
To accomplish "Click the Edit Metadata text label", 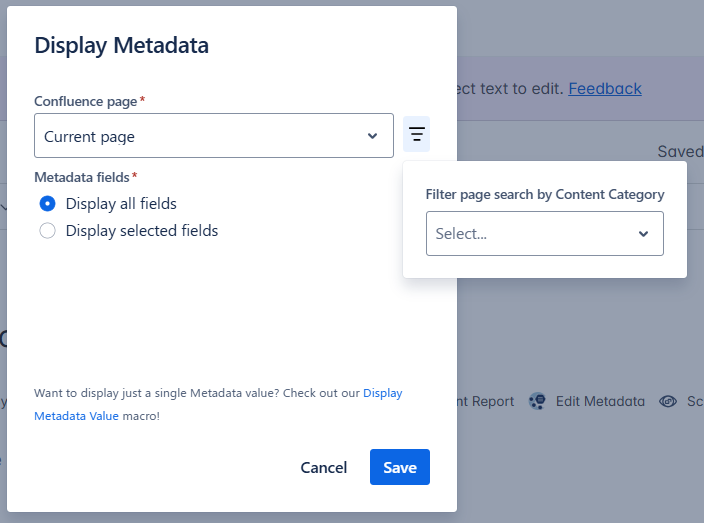I will [600, 401].
